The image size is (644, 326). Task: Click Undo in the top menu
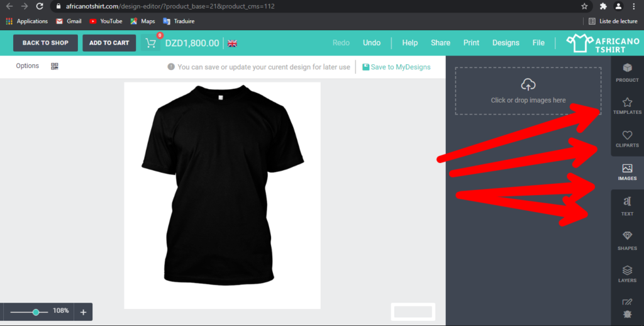(372, 43)
